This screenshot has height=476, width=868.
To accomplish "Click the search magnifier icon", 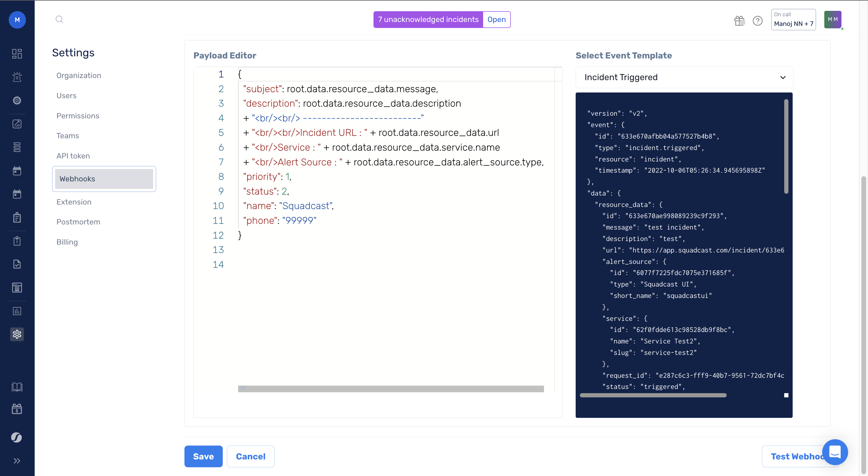I will point(59,19).
